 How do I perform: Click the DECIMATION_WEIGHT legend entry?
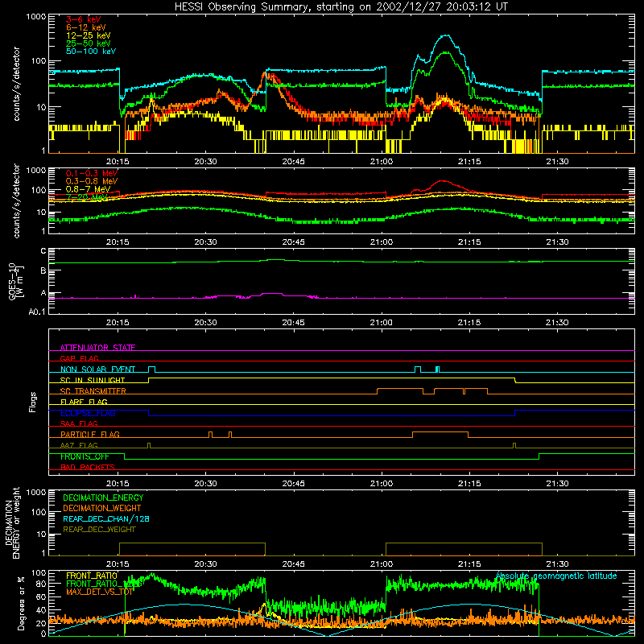[102, 508]
